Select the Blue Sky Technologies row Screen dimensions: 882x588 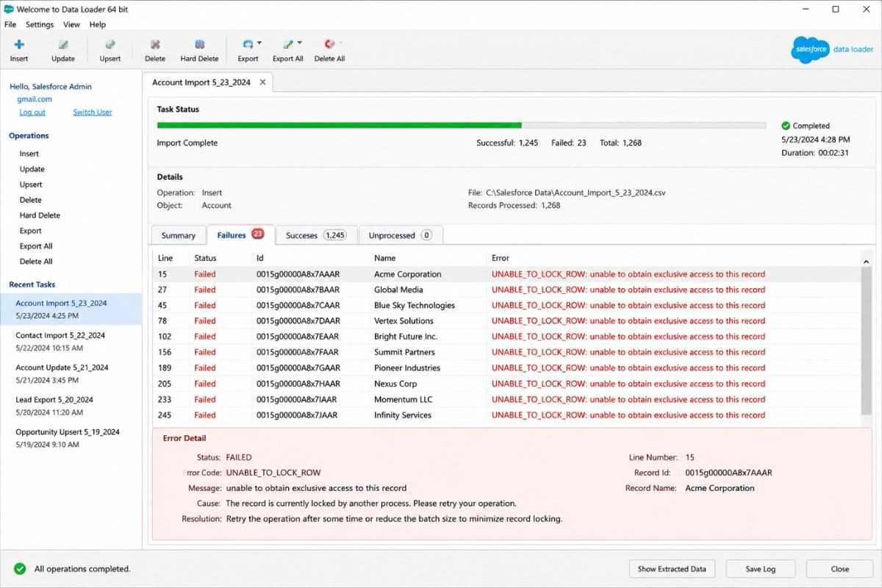pyautogui.click(x=506, y=305)
